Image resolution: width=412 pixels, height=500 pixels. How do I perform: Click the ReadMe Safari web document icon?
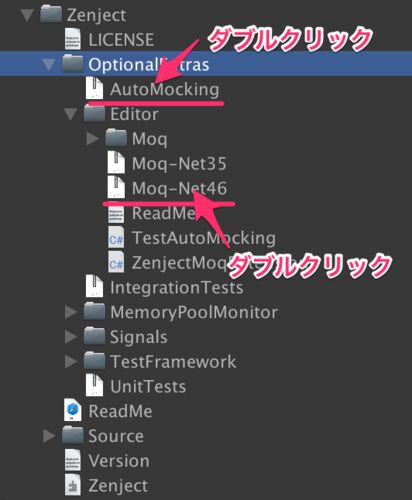coord(73,410)
